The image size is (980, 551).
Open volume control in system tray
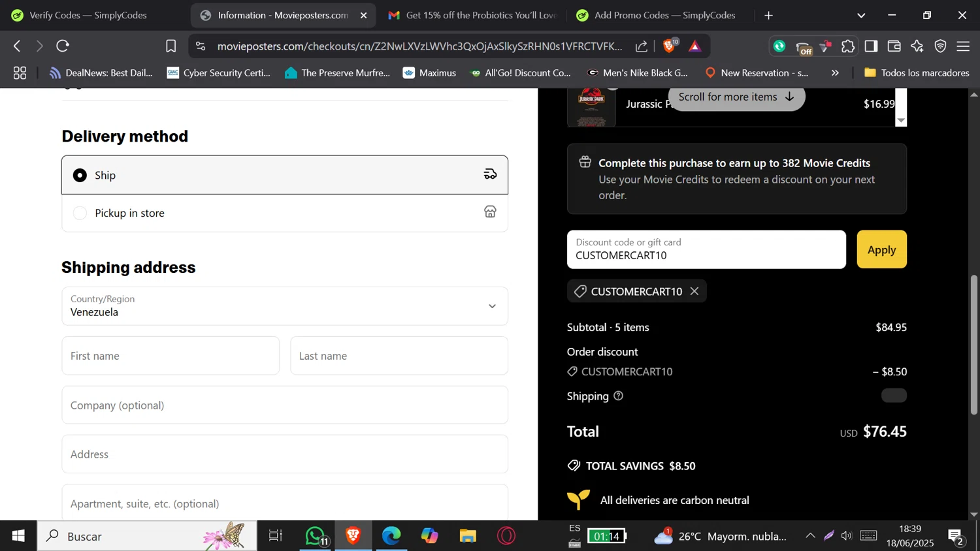847,536
